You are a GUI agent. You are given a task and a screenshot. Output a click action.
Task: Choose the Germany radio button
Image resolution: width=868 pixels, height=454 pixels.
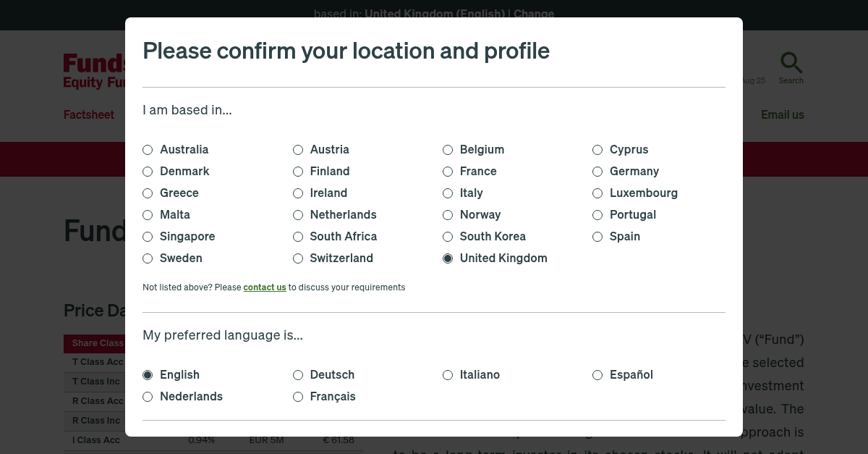597,172
